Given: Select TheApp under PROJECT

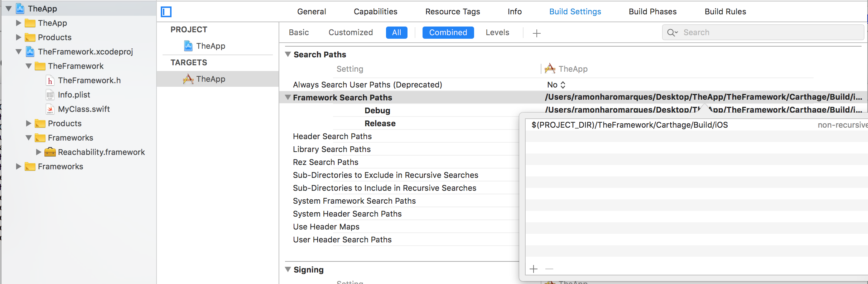Looking at the screenshot, I should [x=210, y=46].
